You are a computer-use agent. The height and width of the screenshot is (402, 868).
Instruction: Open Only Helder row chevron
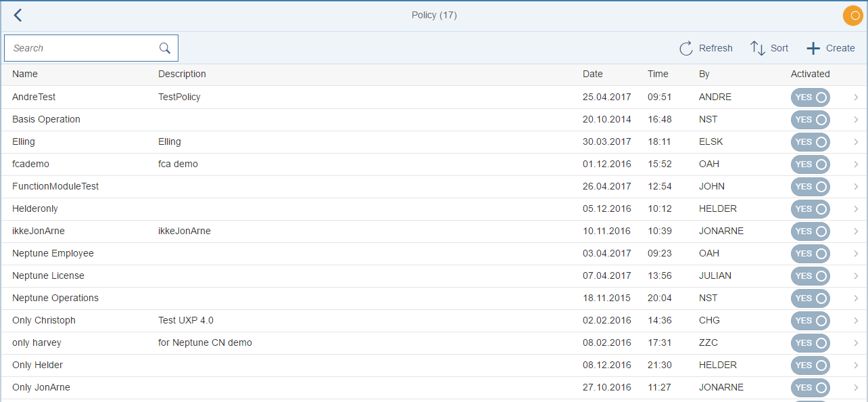click(856, 365)
